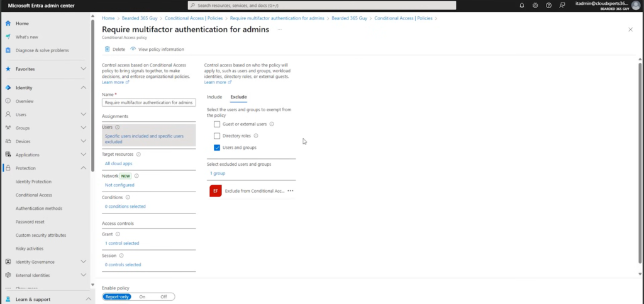Click Network Not configured link

pyautogui.click(x=119, y=185)
